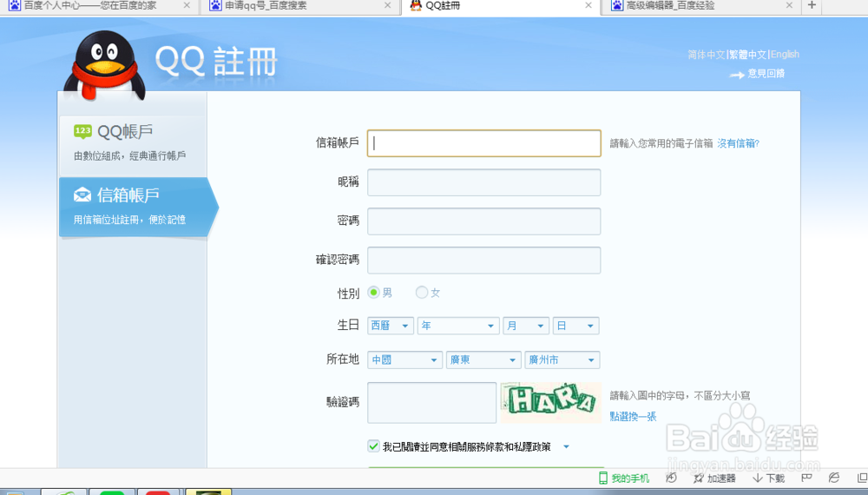Image resolution: width=868 pixels, height=495 pixels.
Task: Close the 申请qq号_百度搜索 tab
Action: click(387, 5)
